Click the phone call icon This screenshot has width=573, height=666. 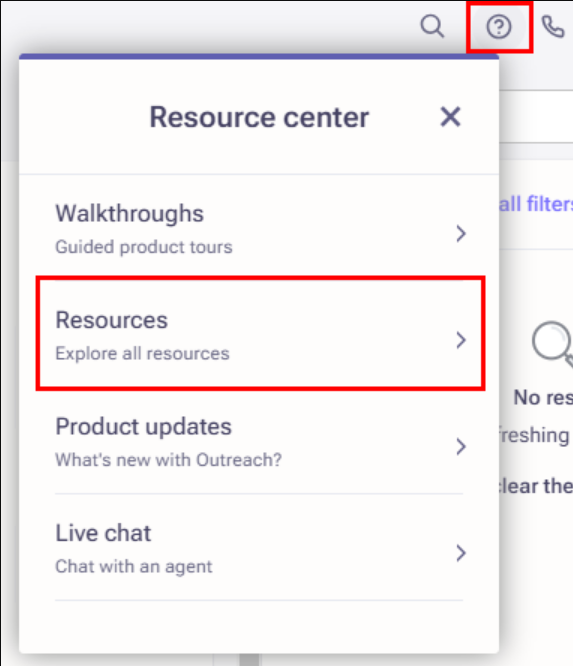(553, 27)
